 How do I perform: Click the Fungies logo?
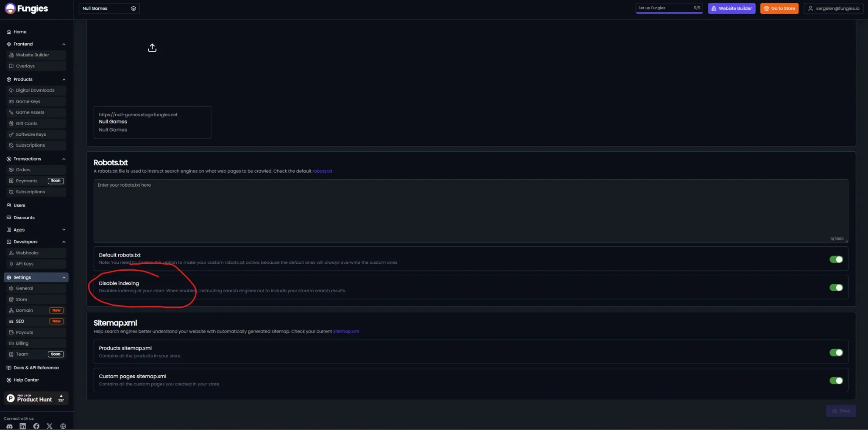tap(26, 8)
